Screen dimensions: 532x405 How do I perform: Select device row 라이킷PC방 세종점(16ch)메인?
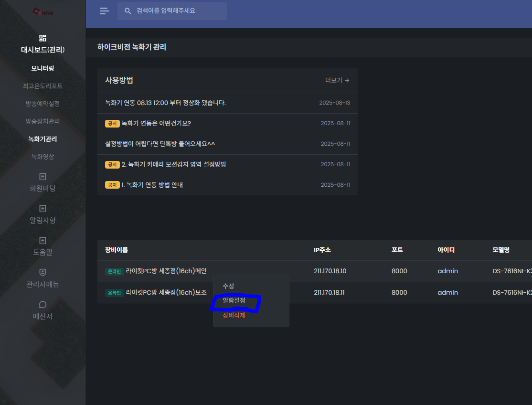166,271
